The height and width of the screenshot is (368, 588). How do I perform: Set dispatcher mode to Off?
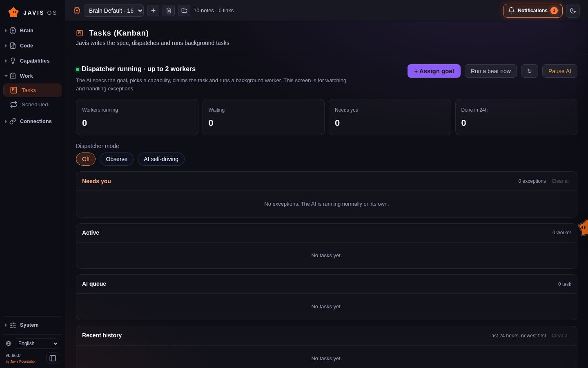coord(86,159)
